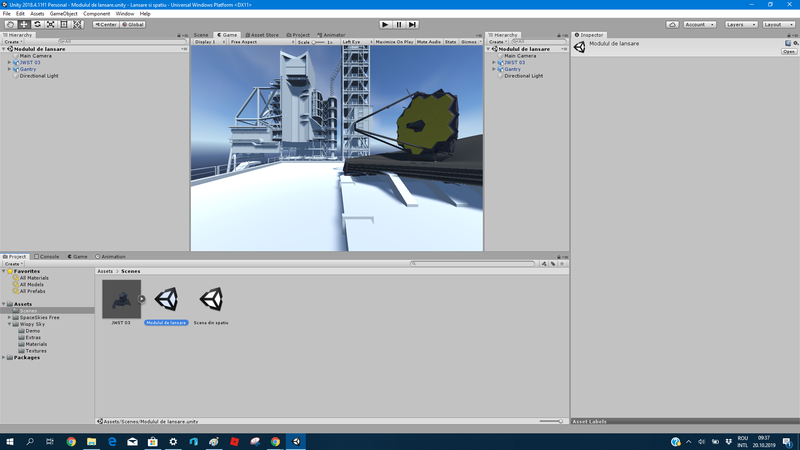Toggle Mute Audio in Game view

428,42
